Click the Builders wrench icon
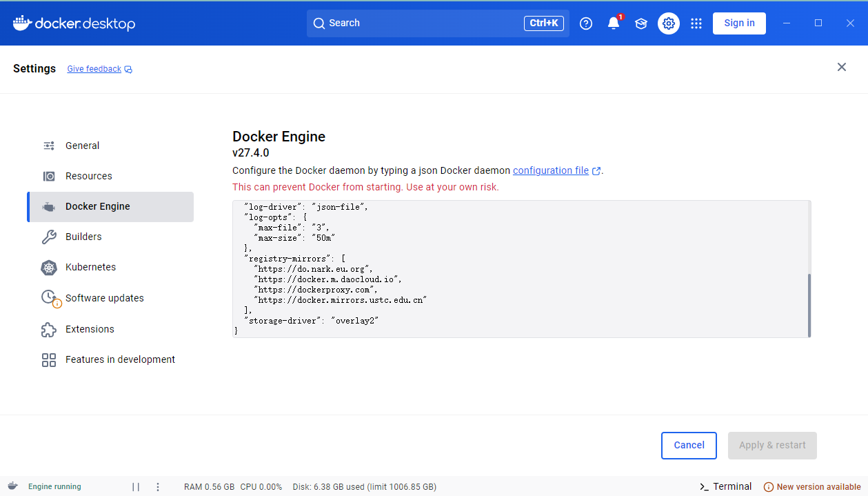The height and width of the screenshot is (496, 868). click(49, 237)
